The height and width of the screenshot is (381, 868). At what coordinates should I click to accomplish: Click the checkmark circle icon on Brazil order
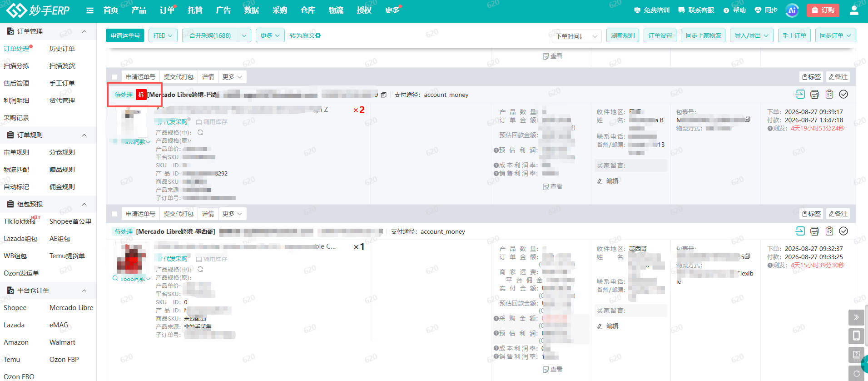[x=843, y=94]
